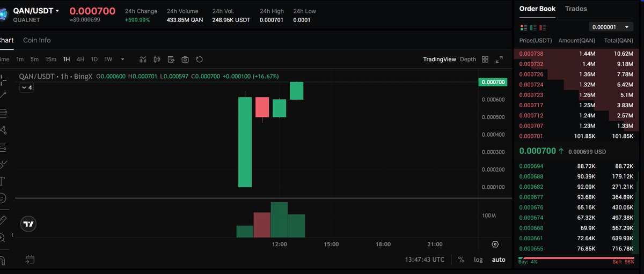Select the brush drawing tool
The width and height of the screenshot is (644, 274).
pyautogui.click(x=3, y=164)
